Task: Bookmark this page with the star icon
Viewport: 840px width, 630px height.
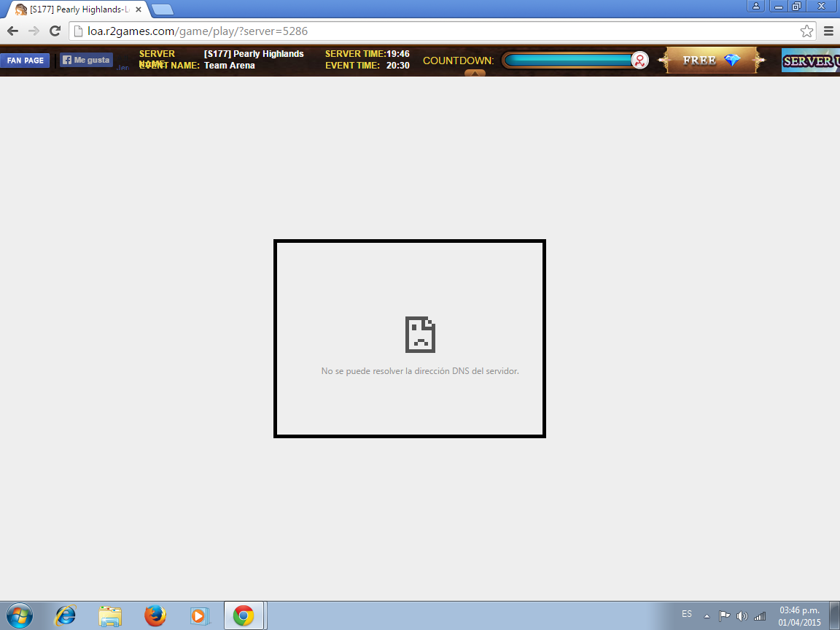Action: click(x=806, y=31)
